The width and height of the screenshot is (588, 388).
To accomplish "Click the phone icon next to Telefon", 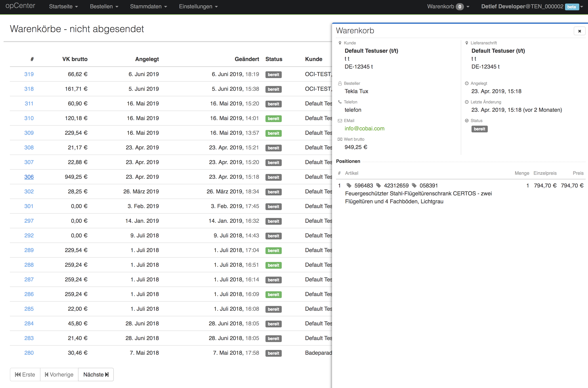I will (x=340, y=102).
